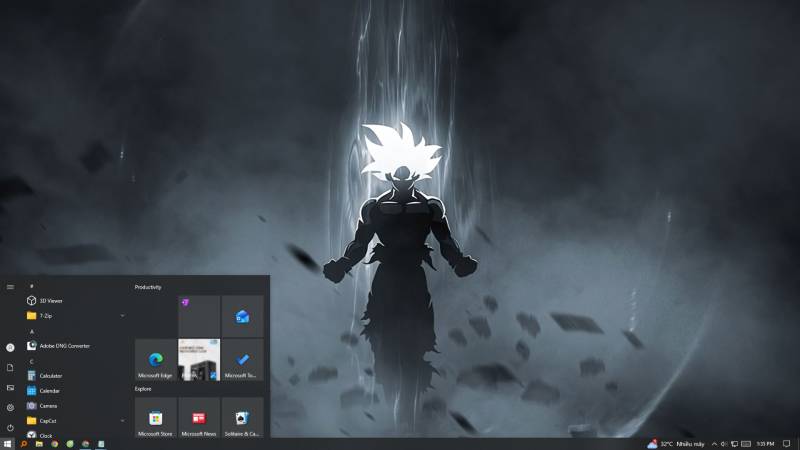Viewport: 800px width, 450px height.
Task: Open the Solitaire & Casual Games tile
Action: point(242,418)
